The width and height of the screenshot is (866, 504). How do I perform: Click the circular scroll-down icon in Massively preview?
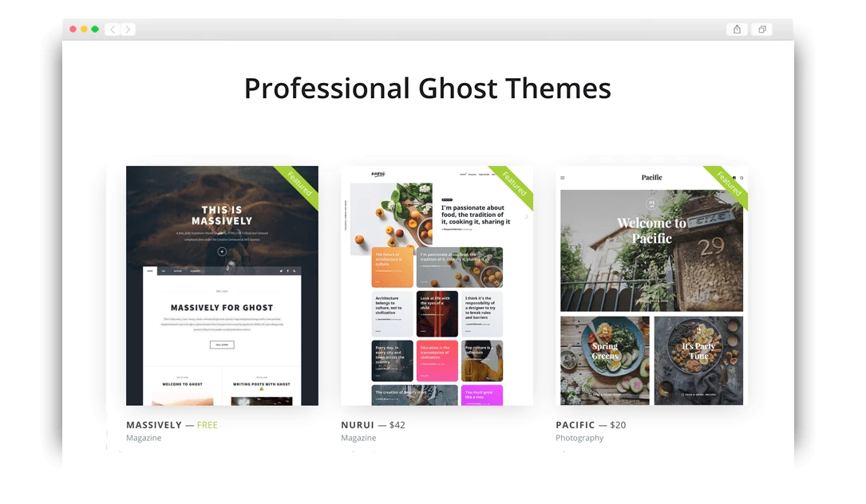click(x=222, y=251)
